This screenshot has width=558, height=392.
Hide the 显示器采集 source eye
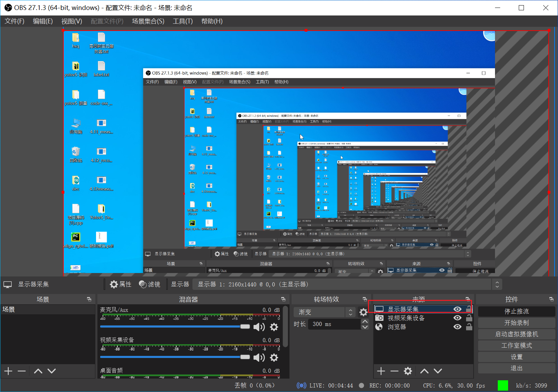point(457,309)
